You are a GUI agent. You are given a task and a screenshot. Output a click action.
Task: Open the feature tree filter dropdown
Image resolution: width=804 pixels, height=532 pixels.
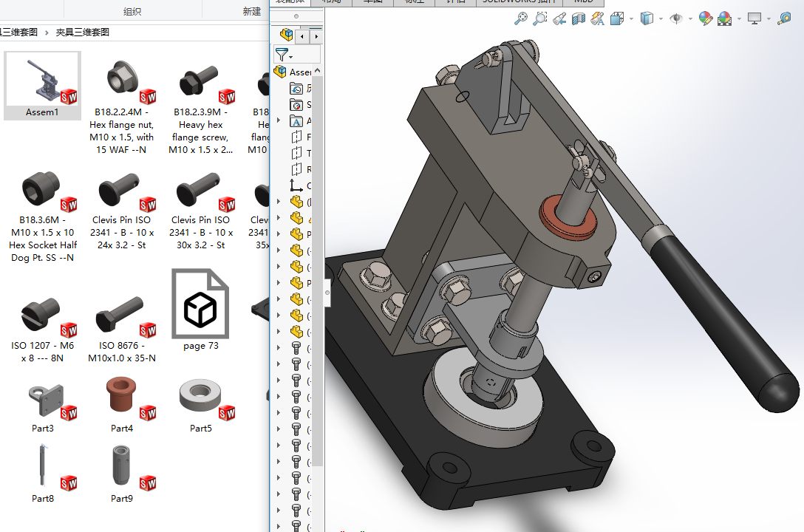tap(284, 55)
